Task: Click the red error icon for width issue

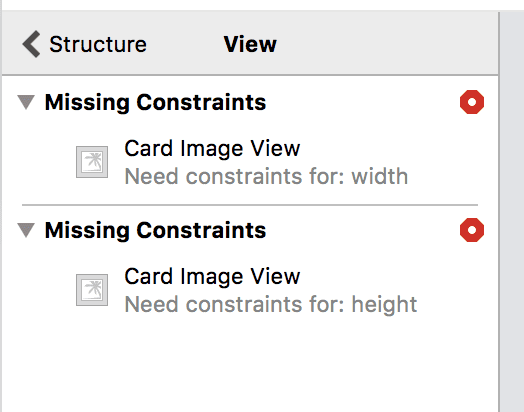Action: click(x=472, y=102)
